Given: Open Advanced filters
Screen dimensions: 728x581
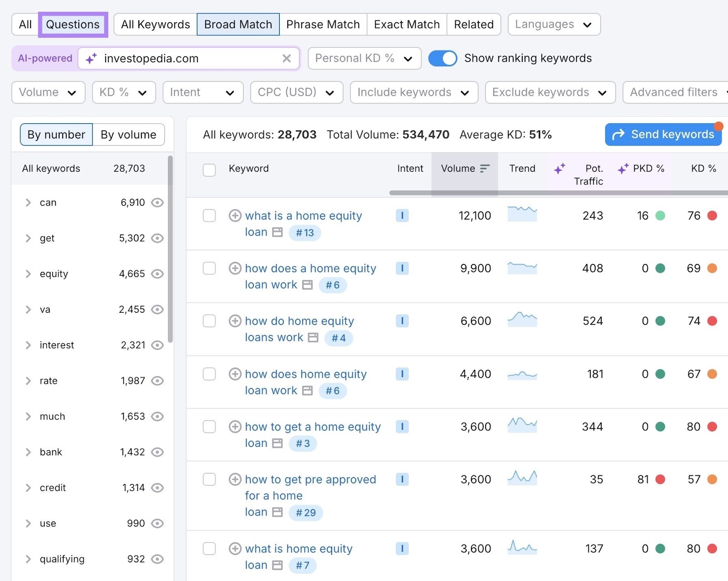Looking at the screenshot, I should click(x=674, y=92).
